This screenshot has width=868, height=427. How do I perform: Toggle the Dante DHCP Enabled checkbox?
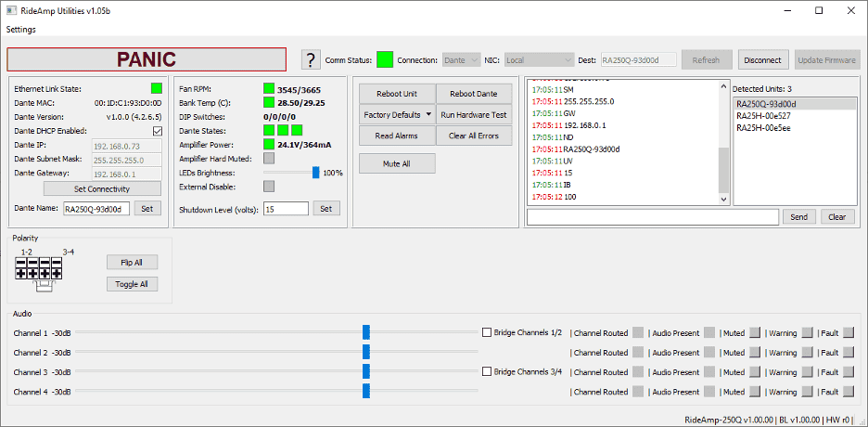(x=157, y=131)
